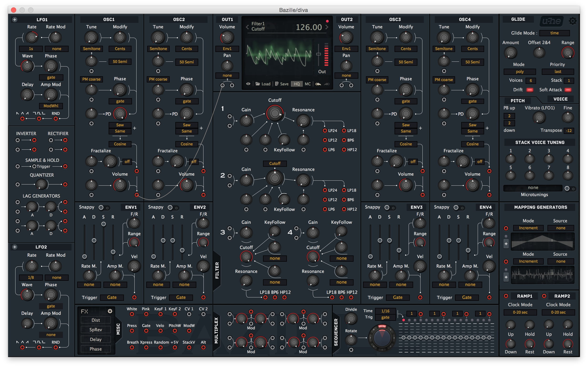Select the MISC side tab
This screenshot has width=588, height=367.
click(x=118, y=329)
